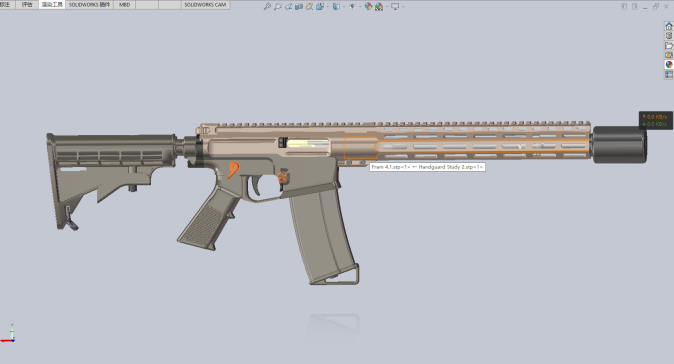This screenshot has height=364, width=674.
Task: Click the collapse-left panel icon by minimize
Action: (x=624, y=6)
